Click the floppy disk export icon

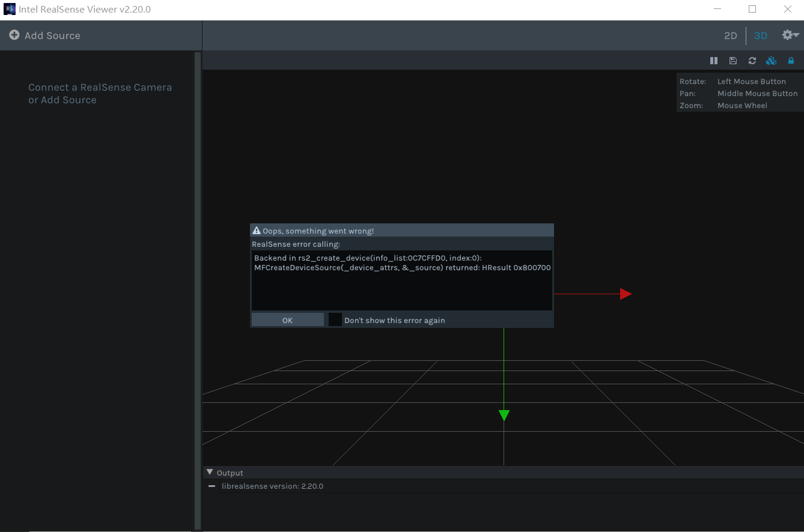pos(733,61)
